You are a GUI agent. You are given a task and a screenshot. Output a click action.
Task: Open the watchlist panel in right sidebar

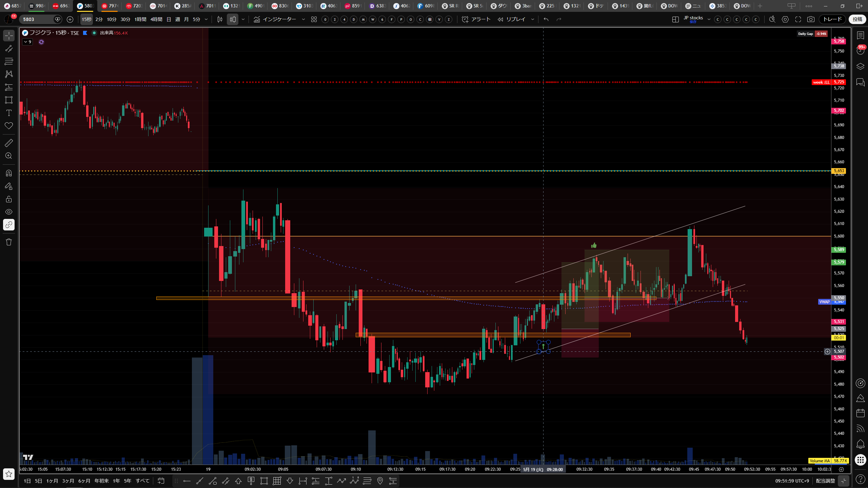click(x=861, y=36)
